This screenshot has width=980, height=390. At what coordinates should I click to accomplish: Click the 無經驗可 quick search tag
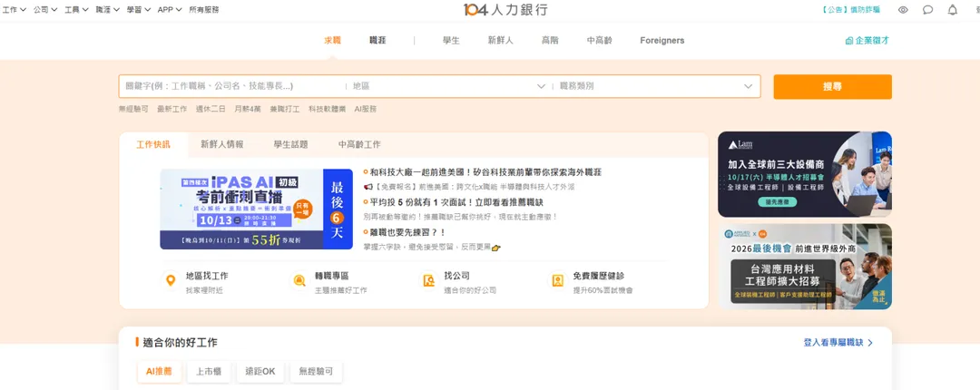point(133,109)
